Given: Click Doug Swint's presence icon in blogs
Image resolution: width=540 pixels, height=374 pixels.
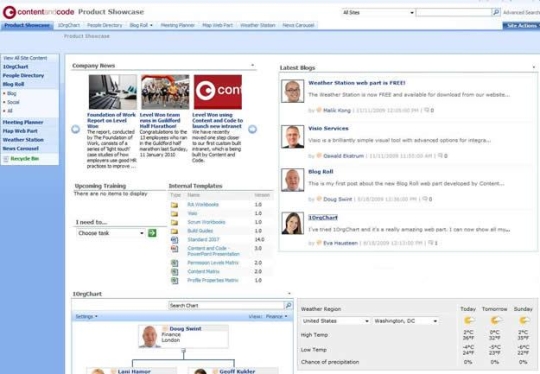Looking at the screenshot, I should 319,199.
